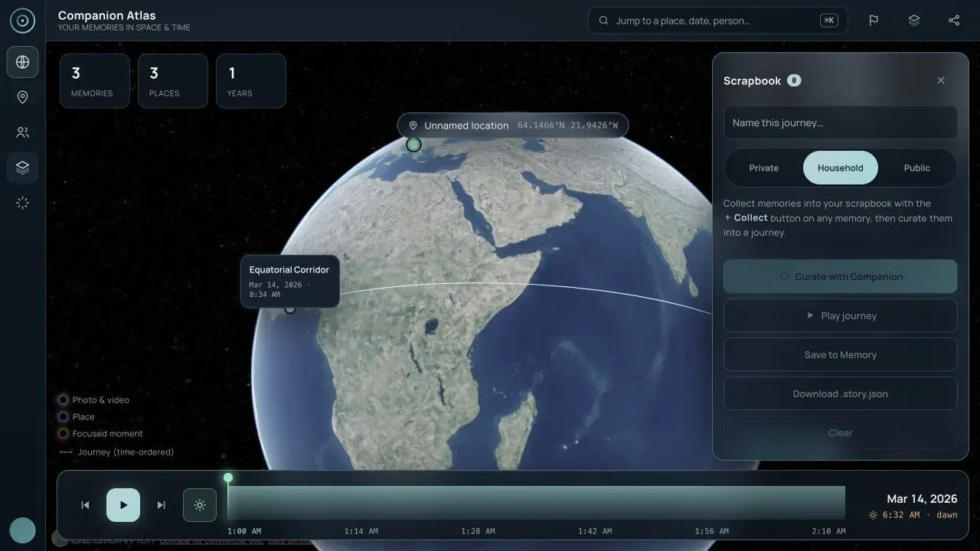The height and width of the screenshot is (551, 980).
Task: Click the Photo & video legend entry
Action: (94, 399)
